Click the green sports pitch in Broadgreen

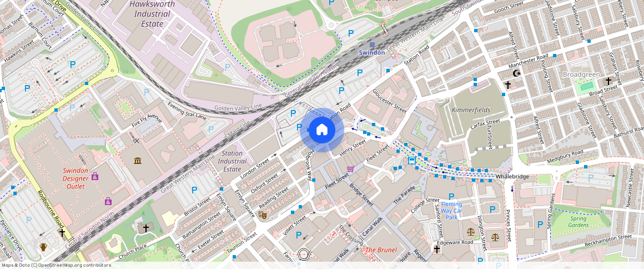point(583,87)
